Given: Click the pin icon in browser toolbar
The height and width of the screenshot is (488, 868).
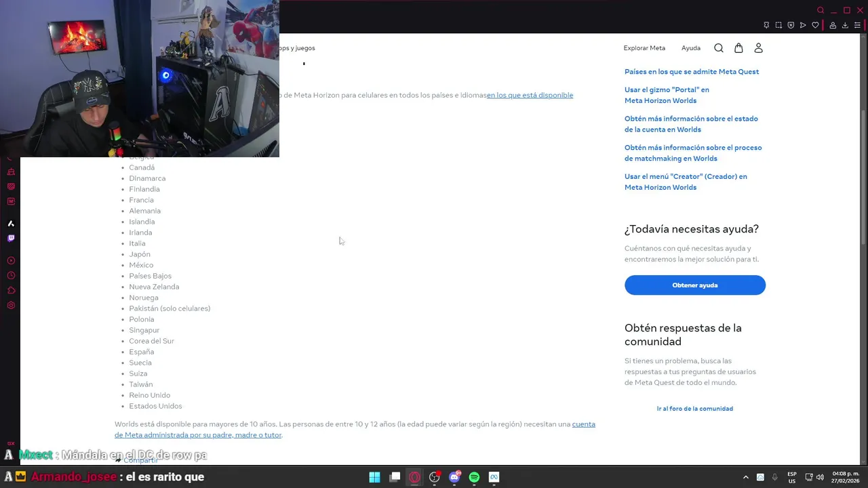Looking at the screenshot, I should click(x=766, y=25).
